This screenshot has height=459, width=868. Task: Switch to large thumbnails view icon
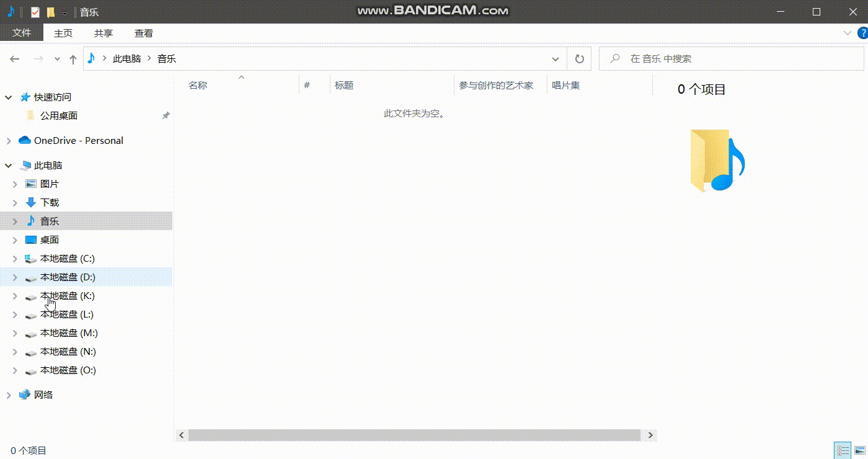(x=859, y=450)
